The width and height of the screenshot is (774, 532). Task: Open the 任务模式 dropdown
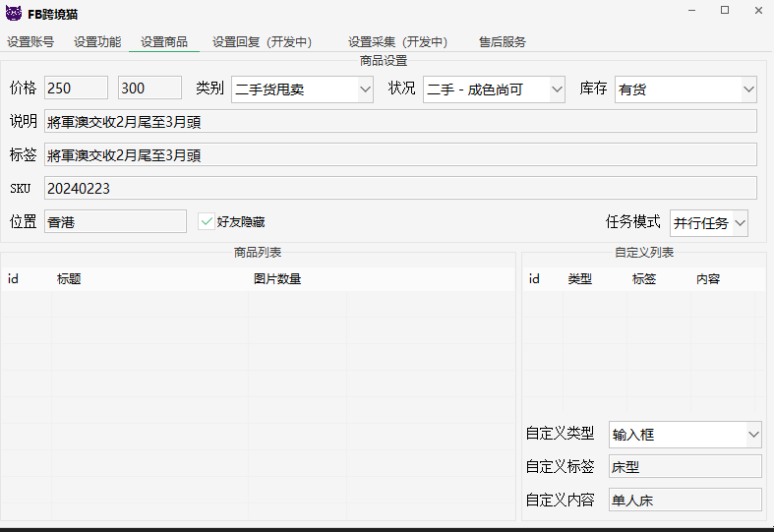click(x=709, y=223)
